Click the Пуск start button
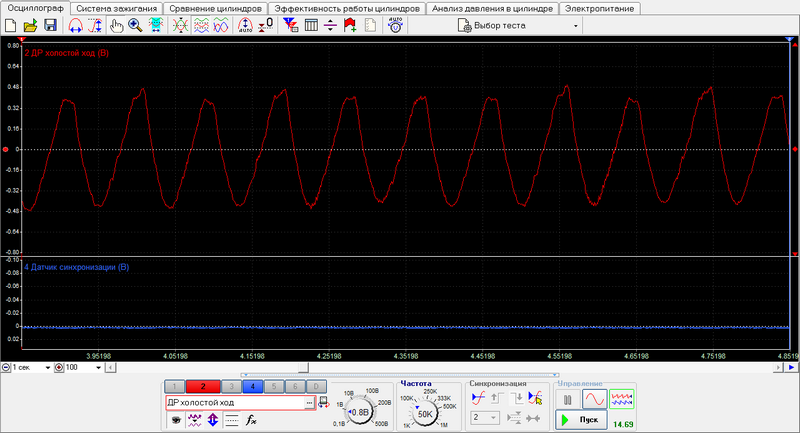 point(581,420)
